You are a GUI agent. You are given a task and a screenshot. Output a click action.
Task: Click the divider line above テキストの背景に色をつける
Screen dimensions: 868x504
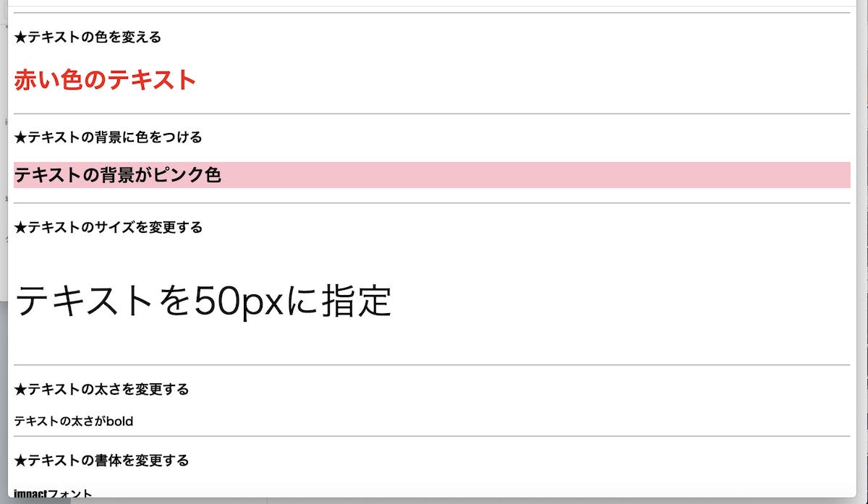432,114
